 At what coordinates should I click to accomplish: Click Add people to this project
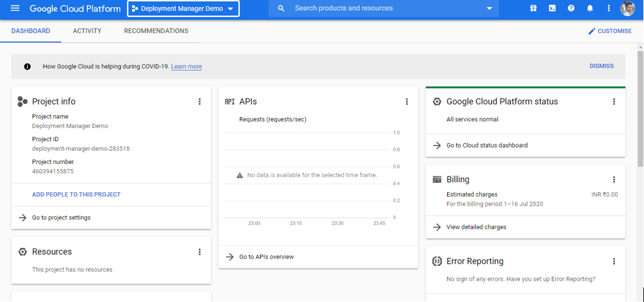76,194
